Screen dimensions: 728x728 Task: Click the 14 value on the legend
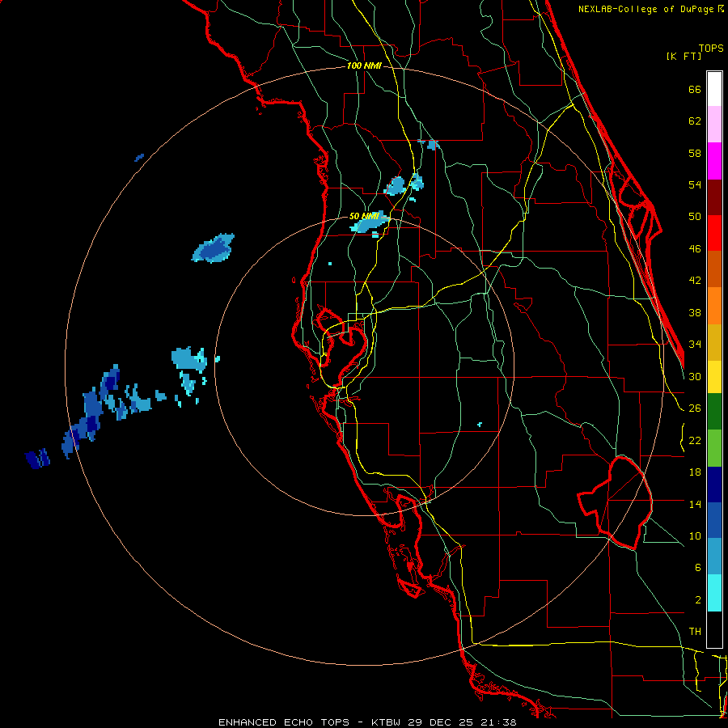(695, 504)
